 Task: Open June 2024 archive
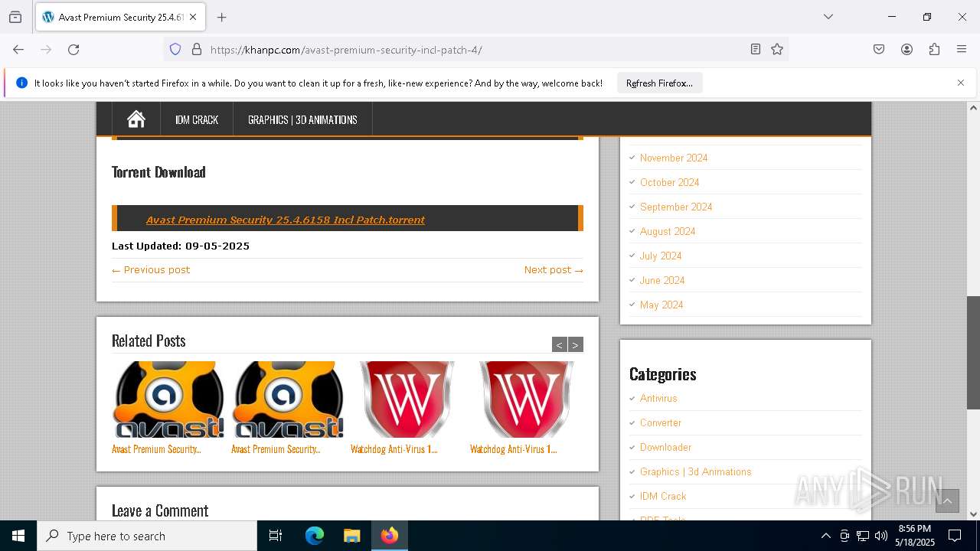coord(662,280)
